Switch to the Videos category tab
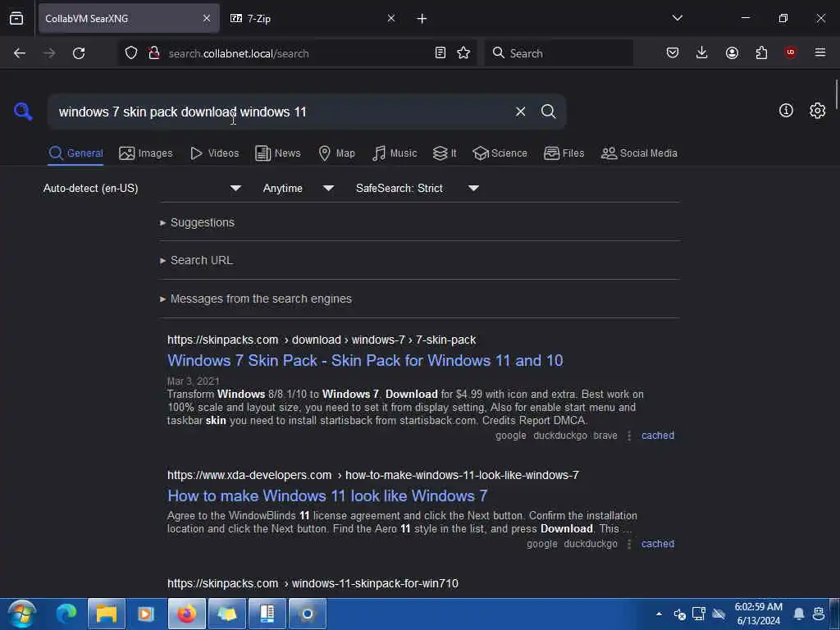Viewport: 840px width, 630px height. (x=214, y=153)
